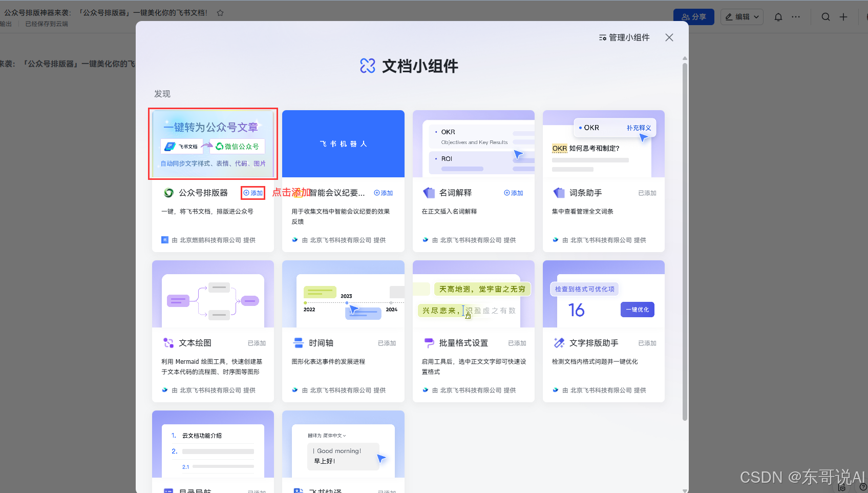The image size is (868, 493).
Task: Open the 词条助手 preview thumbnail
Action: pos(604,144)
